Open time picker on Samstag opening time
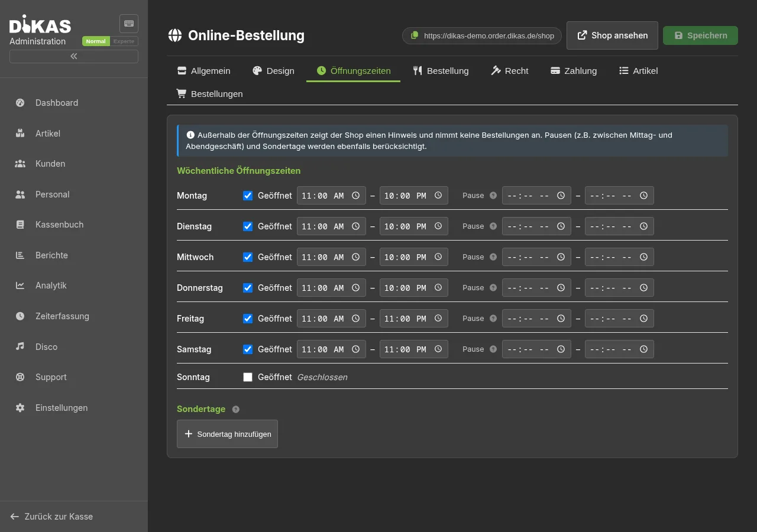This screenshot has width=757, height=532. (x=355, y=349)
